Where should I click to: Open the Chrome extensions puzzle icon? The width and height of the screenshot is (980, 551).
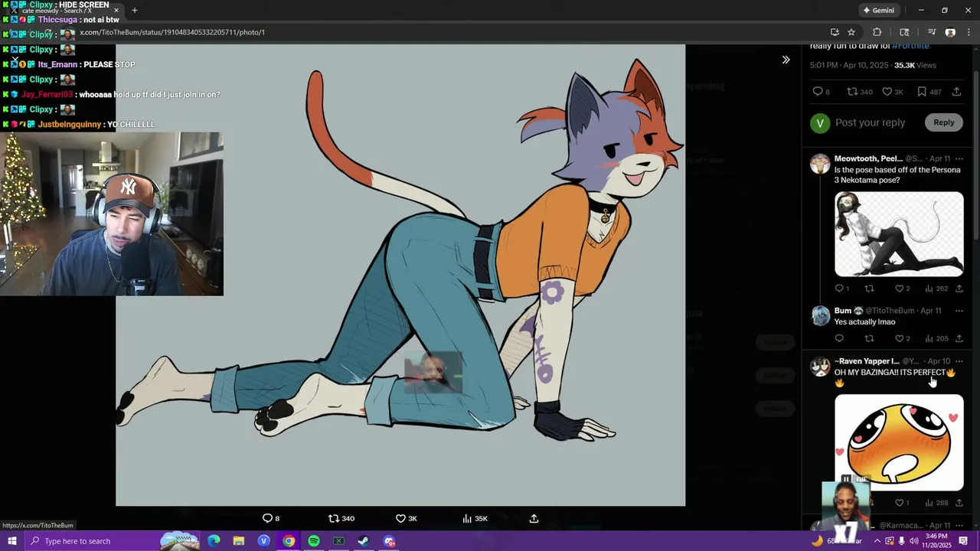coord(877,32)
